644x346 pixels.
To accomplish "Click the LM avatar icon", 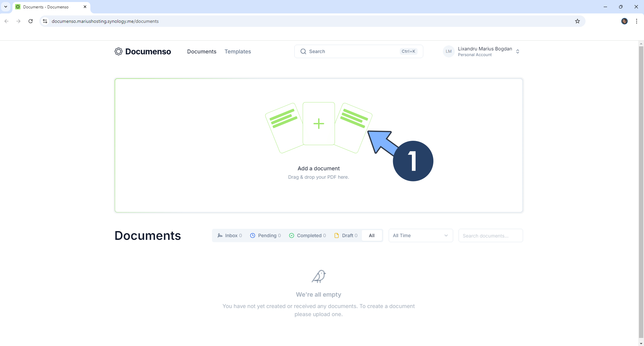I will click(448, 51).
